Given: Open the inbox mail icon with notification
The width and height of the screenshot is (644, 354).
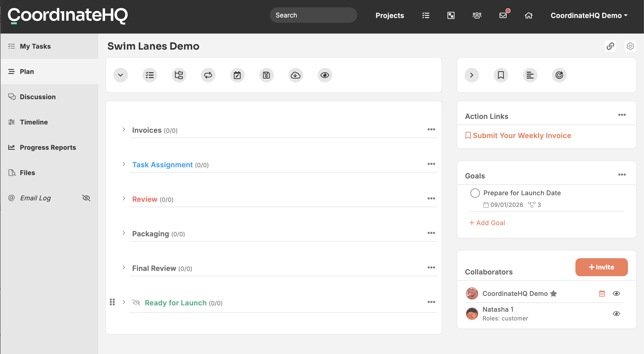Looking at the screenshot, I should (503, 15).
